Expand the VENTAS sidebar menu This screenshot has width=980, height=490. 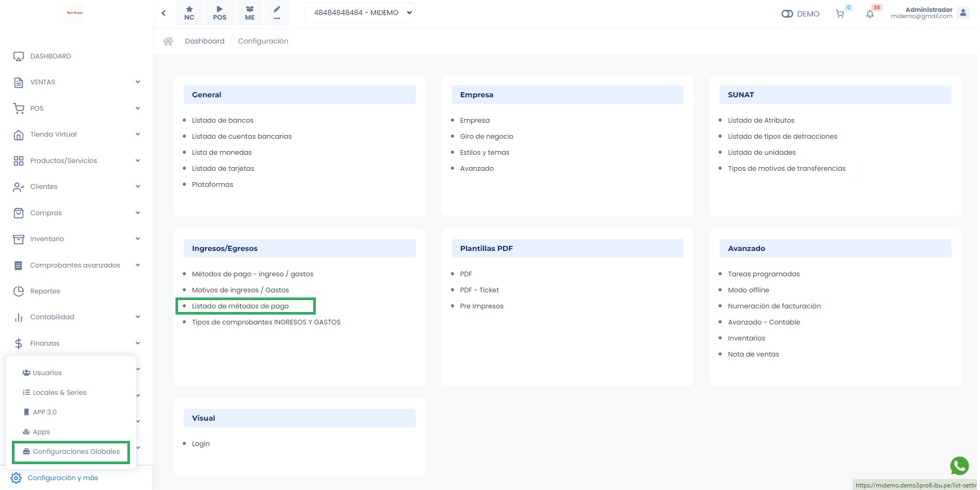pos(76,82)
